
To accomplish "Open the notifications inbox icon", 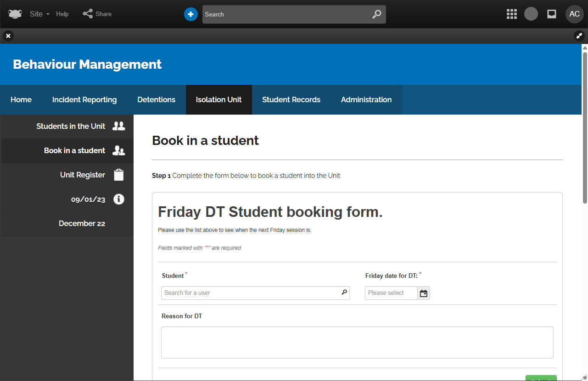I will pos(552,14).
